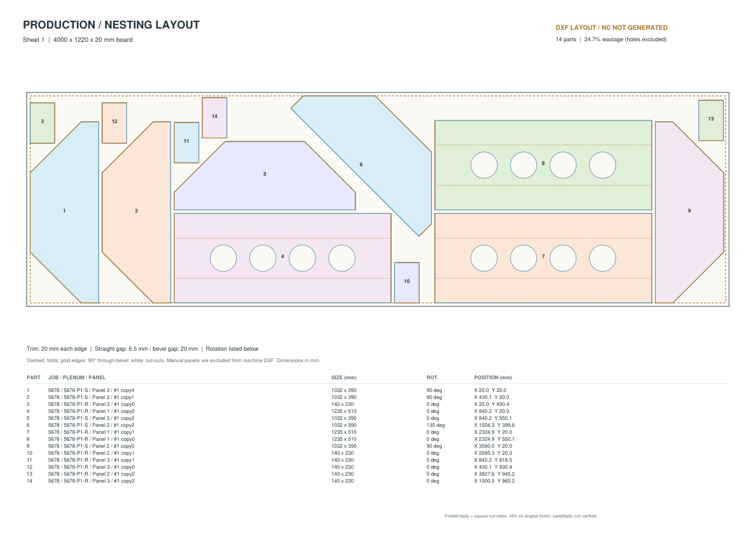Select green part 8 panel
Viewport: 756px width, 534px height.
pyautogui.click(x=543, y=165)
